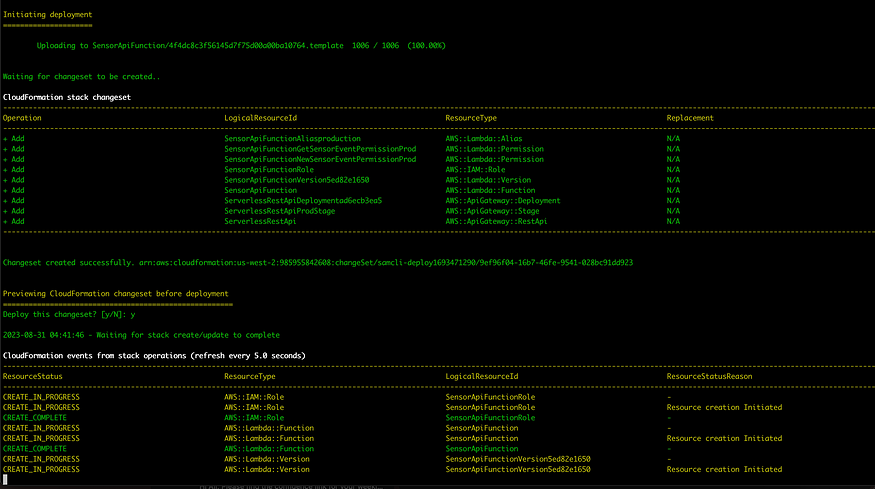
Task: Click the 'AWS::ApiGateway::Deployment' resource type
Action: click(x=503, y=200)
